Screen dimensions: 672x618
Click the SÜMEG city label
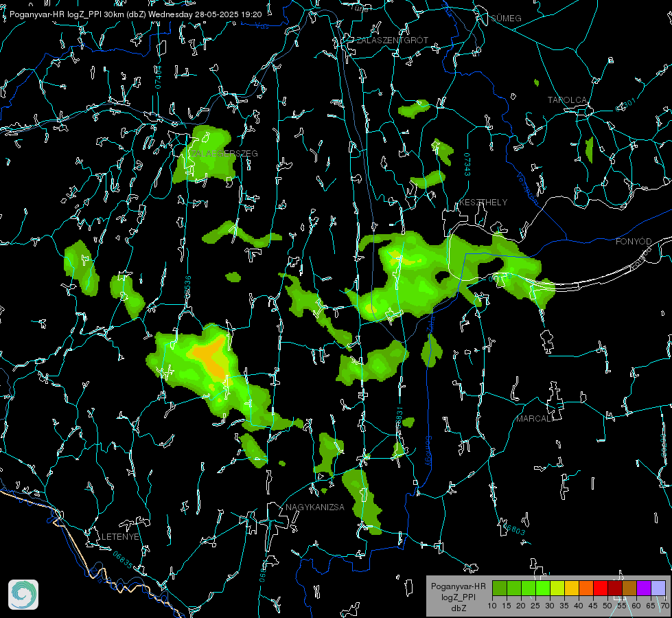[506, 18]
